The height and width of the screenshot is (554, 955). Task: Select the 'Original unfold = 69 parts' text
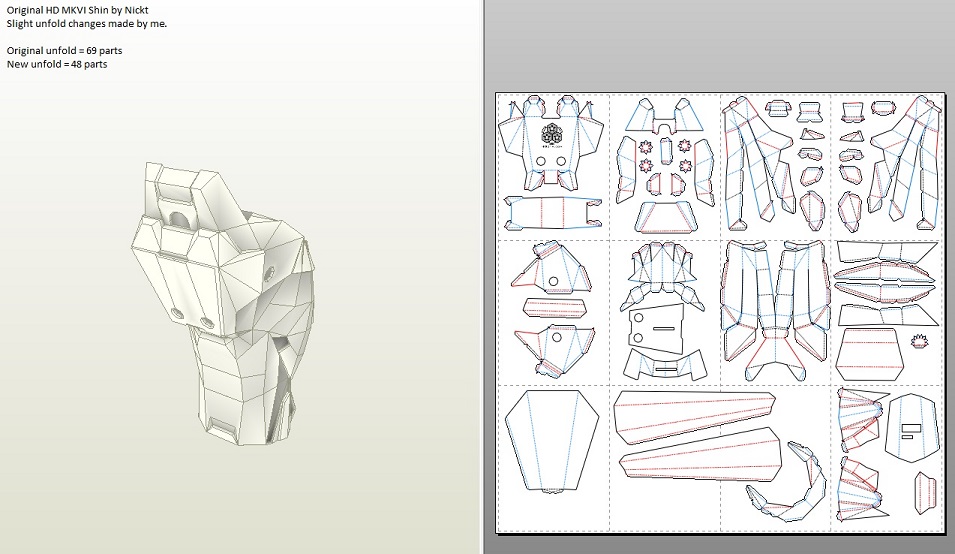(x=65, y=51)
